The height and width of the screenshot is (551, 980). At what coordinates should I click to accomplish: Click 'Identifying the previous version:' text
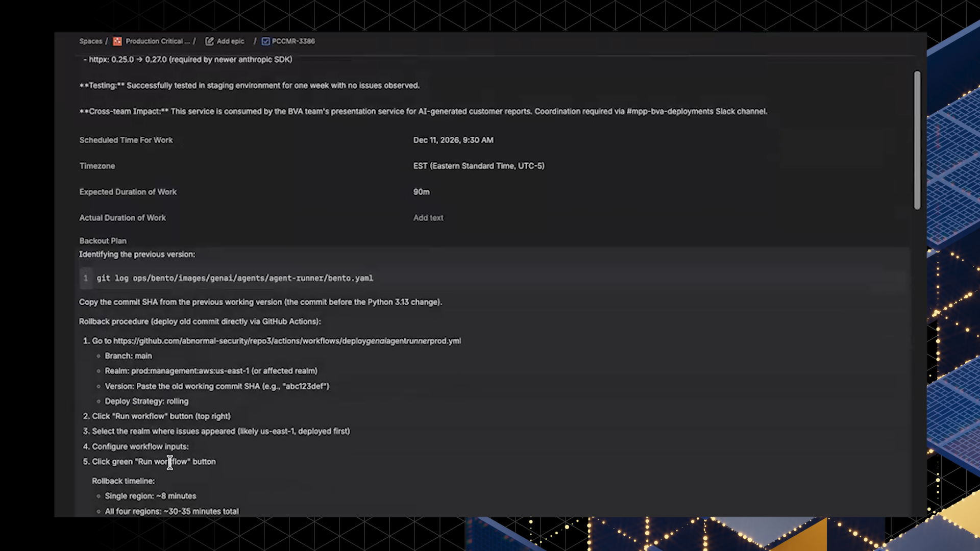point(137,254)
